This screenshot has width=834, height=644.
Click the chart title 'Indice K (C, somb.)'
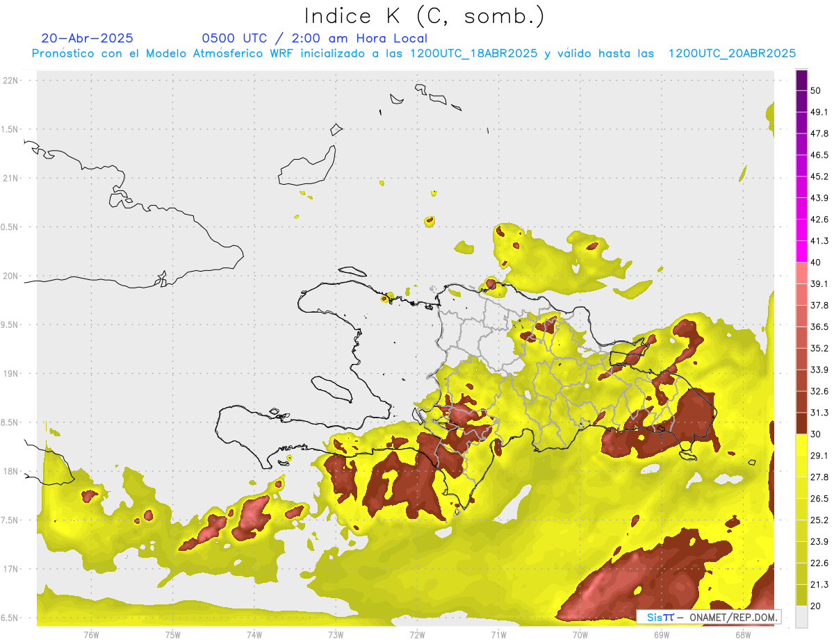point(425,16)
